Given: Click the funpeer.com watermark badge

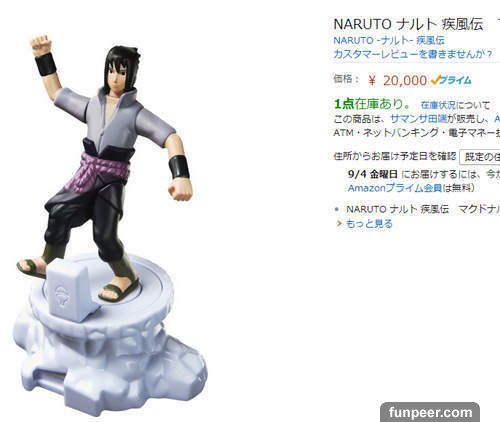Looking at the screenshot, I should 430,412.
